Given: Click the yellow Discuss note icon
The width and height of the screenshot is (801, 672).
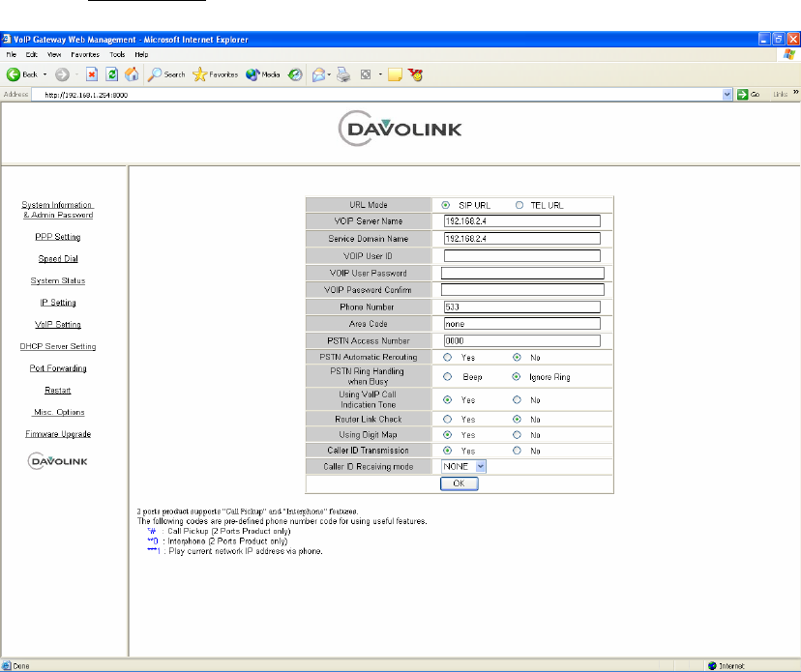Looking at the screenshot, I should pyautogui.click(x=395, y=74).
